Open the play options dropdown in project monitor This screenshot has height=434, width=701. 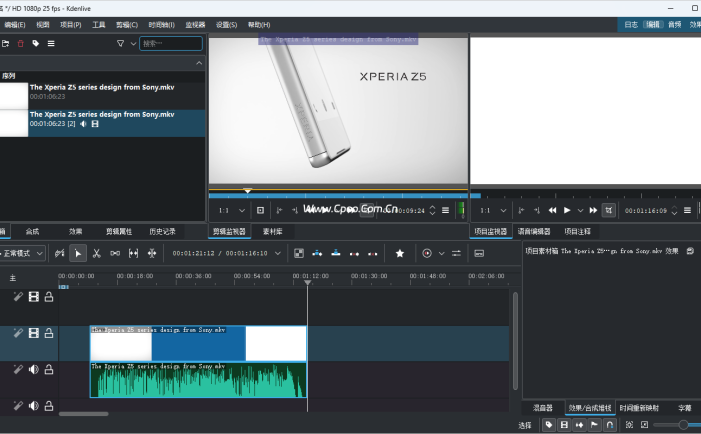580,210
